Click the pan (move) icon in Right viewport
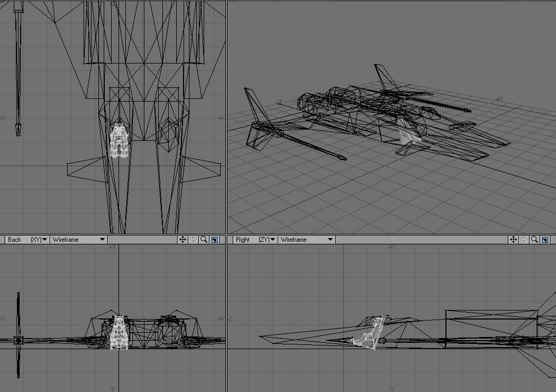The height and width of the screenshot is (392, 556). point(513,240)
